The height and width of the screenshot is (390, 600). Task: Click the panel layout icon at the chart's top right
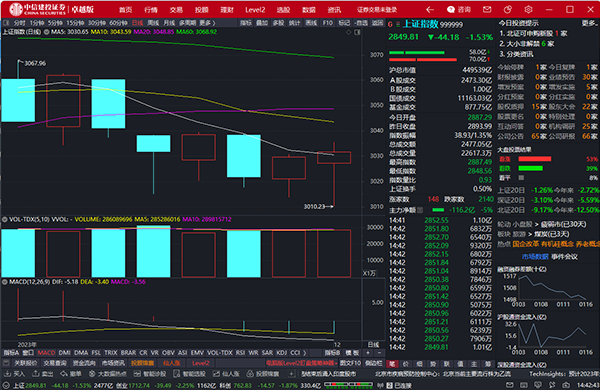[357, 32]
